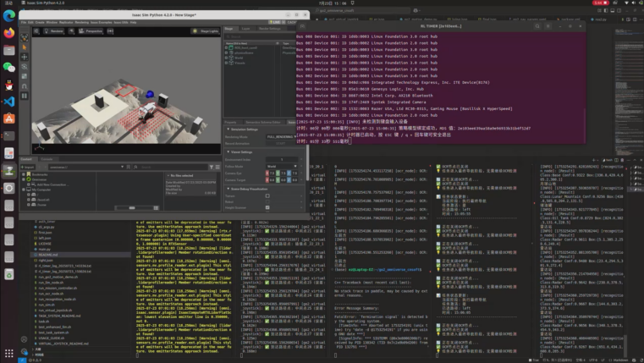Click the Import button in Content panel
644x363 pixels.
point(28,168)
